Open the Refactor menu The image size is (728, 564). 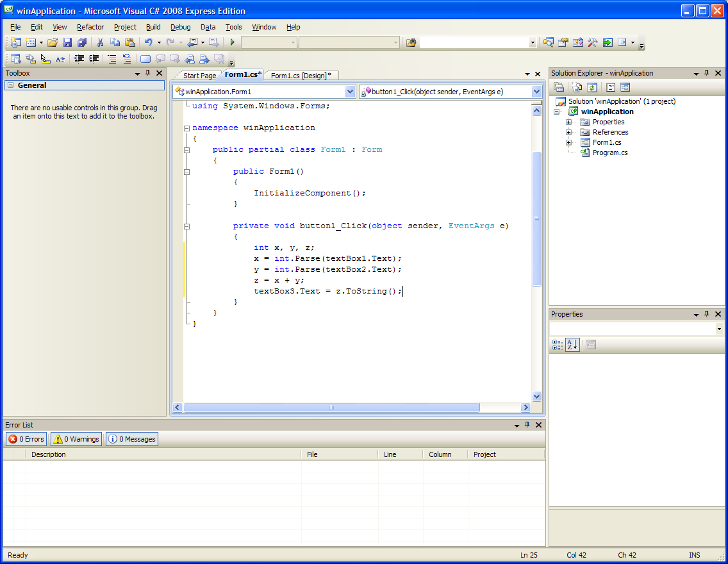(90, 27)
